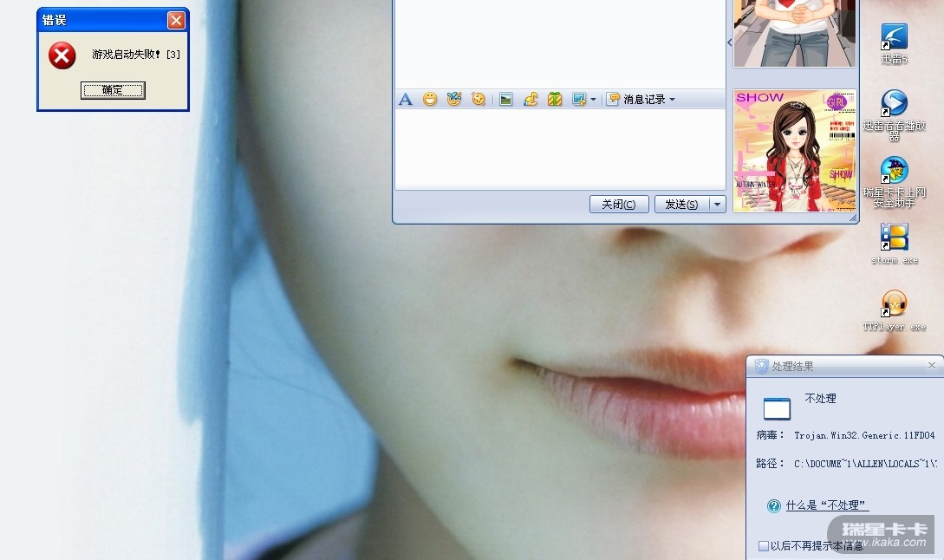Click the chat window's corner size grip
This screenshot has width=944, height=560.
click(x=853, y=218)
